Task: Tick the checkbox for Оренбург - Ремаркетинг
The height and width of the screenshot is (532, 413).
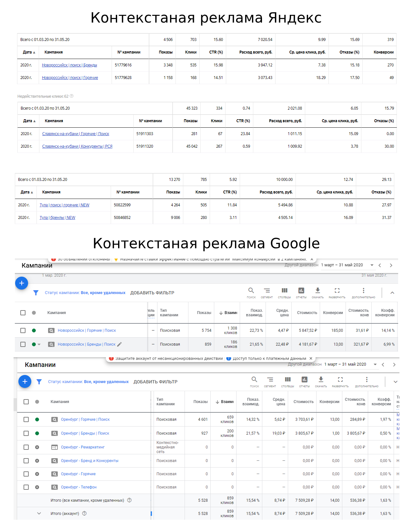Action: 26,447
